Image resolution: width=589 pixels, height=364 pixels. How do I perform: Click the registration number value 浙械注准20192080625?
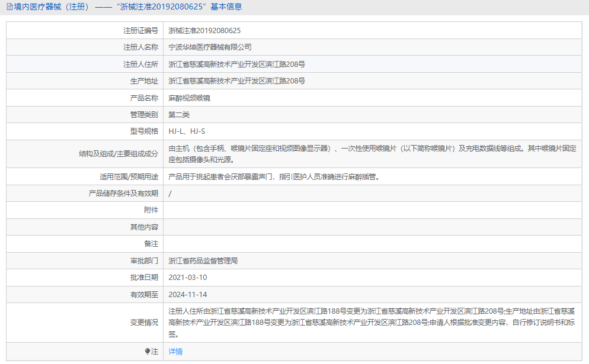coord(204,30)
